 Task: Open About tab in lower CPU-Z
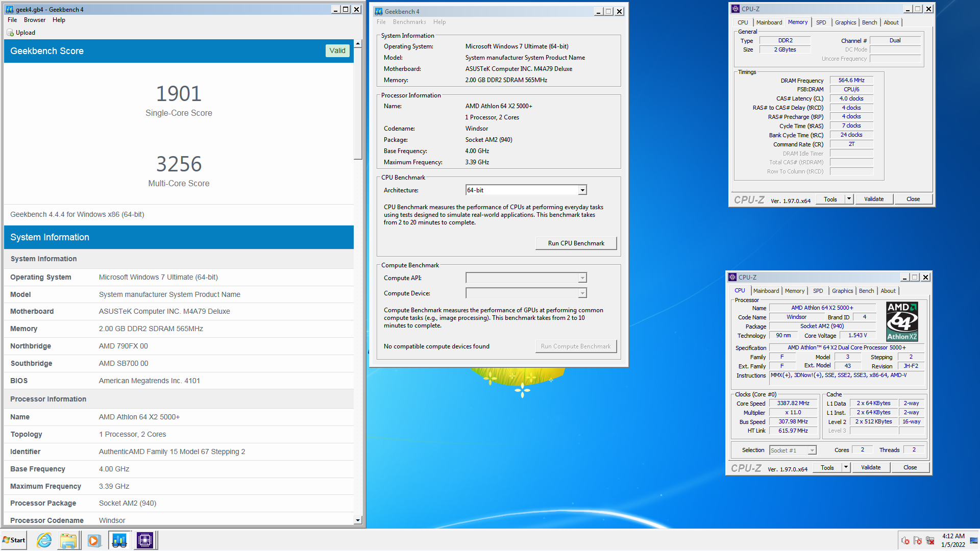pyautogui.click(x=888, y=291)
